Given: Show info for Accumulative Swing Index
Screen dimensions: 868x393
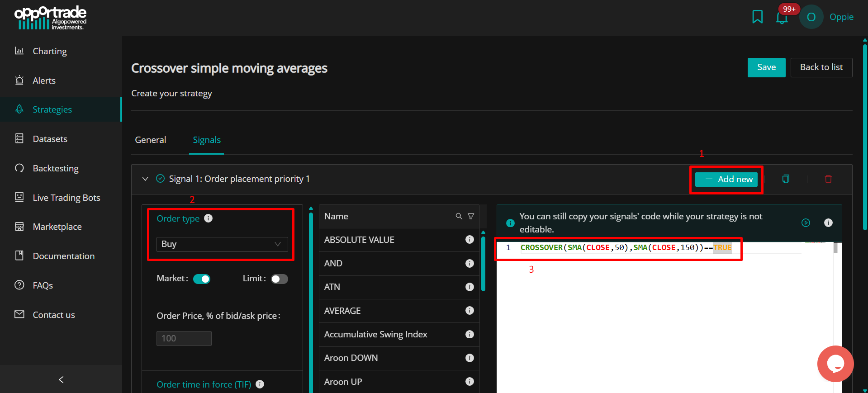Looking at the screenshot, I should pos(470,334).
